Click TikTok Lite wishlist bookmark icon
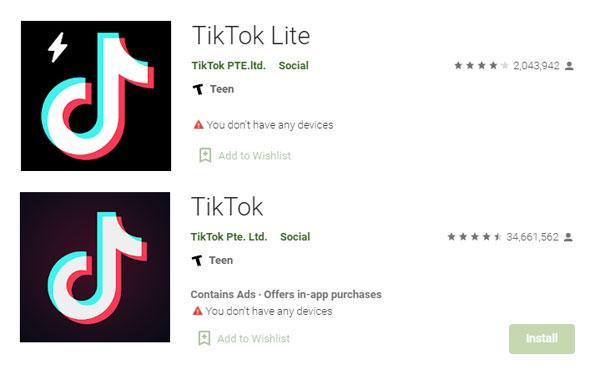 tap(205, 155)
